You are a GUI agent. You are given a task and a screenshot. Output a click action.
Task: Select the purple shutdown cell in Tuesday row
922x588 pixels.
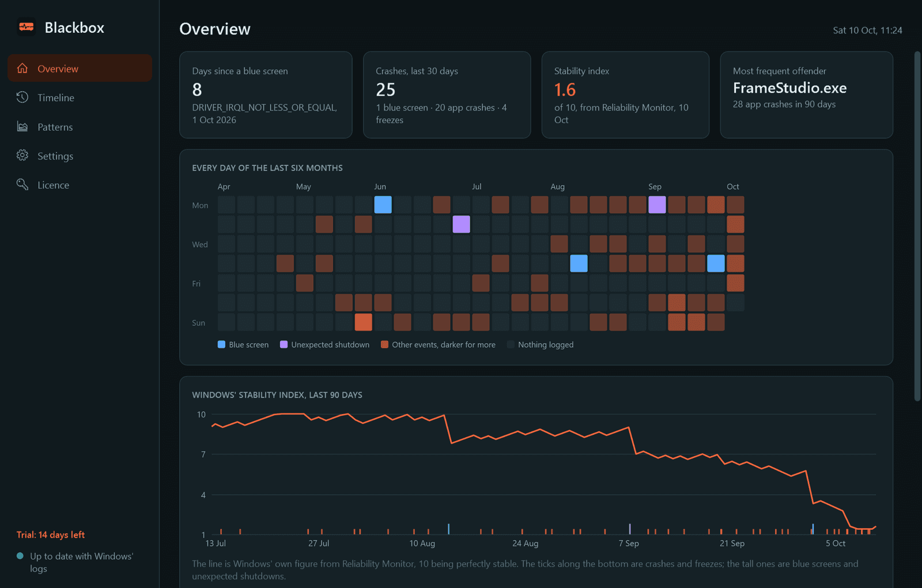click(461, 224)
